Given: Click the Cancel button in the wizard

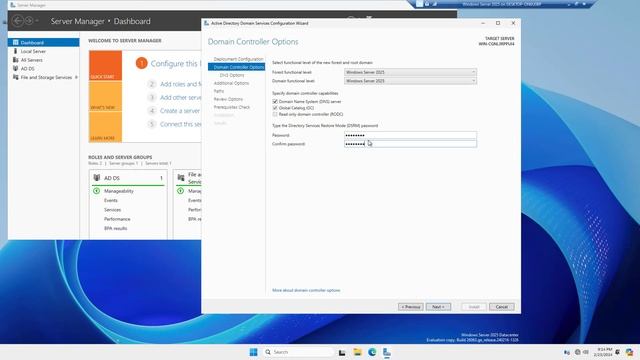Looking at the screenshot, I should click(502, 307).
